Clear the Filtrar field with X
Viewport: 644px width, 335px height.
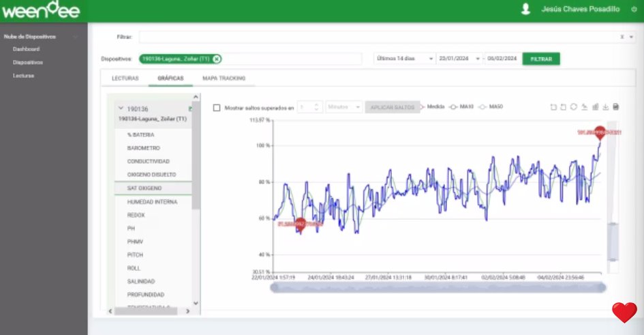622,37
